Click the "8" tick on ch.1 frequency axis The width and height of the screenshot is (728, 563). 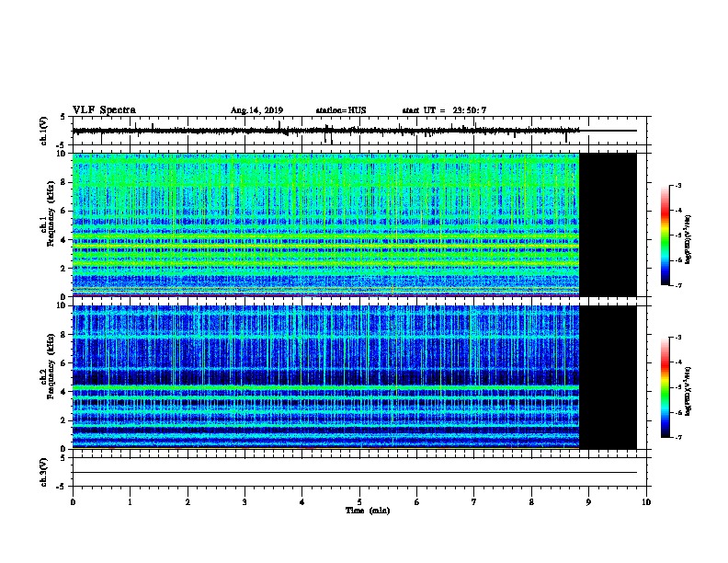(x=63, y=182)
